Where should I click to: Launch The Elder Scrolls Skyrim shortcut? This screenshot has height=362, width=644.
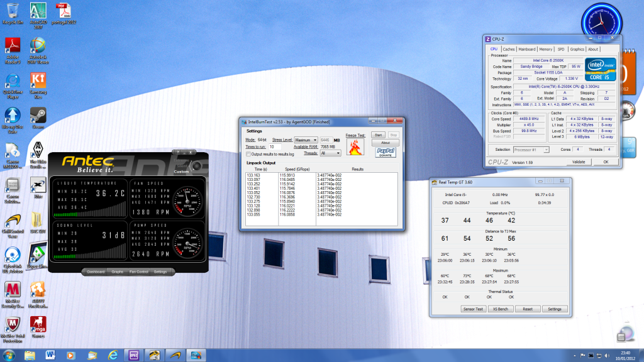pyautogui.click(x=38, y=155)
